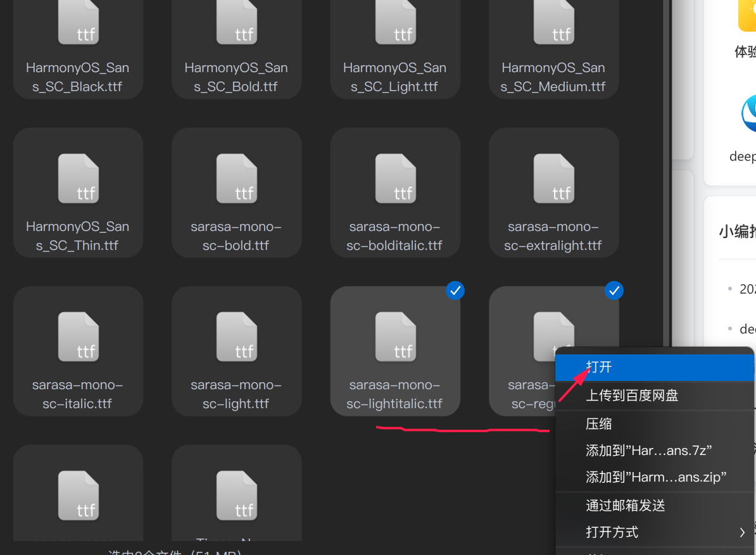The width and height of the screenshot is (756, 555).
Task: Select the sarasa-mono-sc-bold.ttf file icon
Action: (x=236, y=178)
